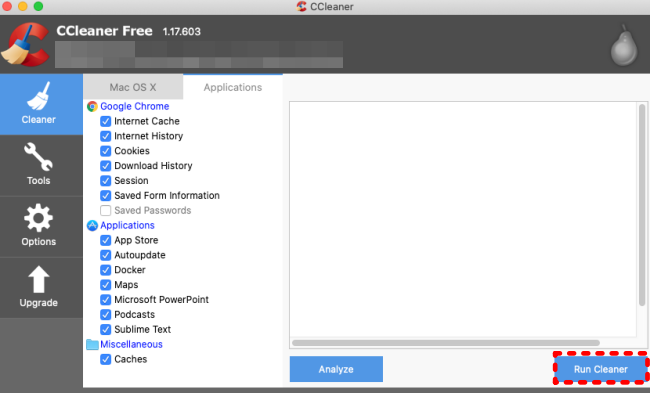This screenshot has height=393, width=650.
Task: Maximize window with green button
Action: point(38,6)
